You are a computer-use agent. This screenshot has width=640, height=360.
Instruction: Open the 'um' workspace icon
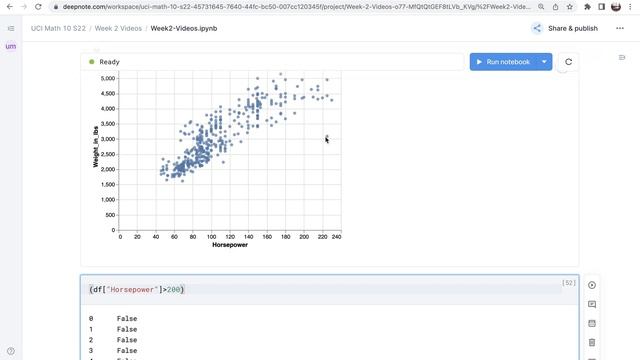[11, 46]
